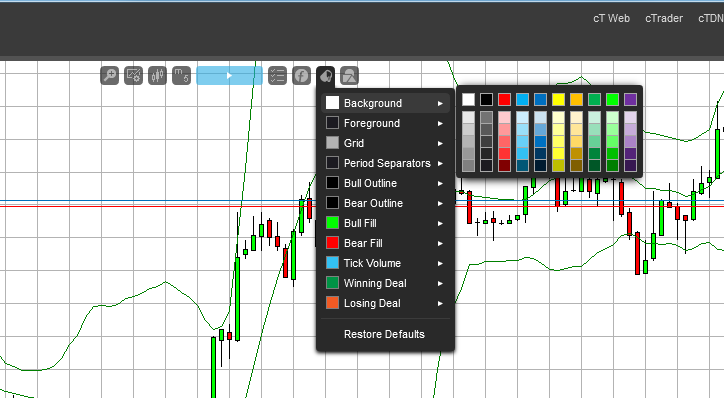
Task: Click the checklist objects list icon
Action: [278, 76]
